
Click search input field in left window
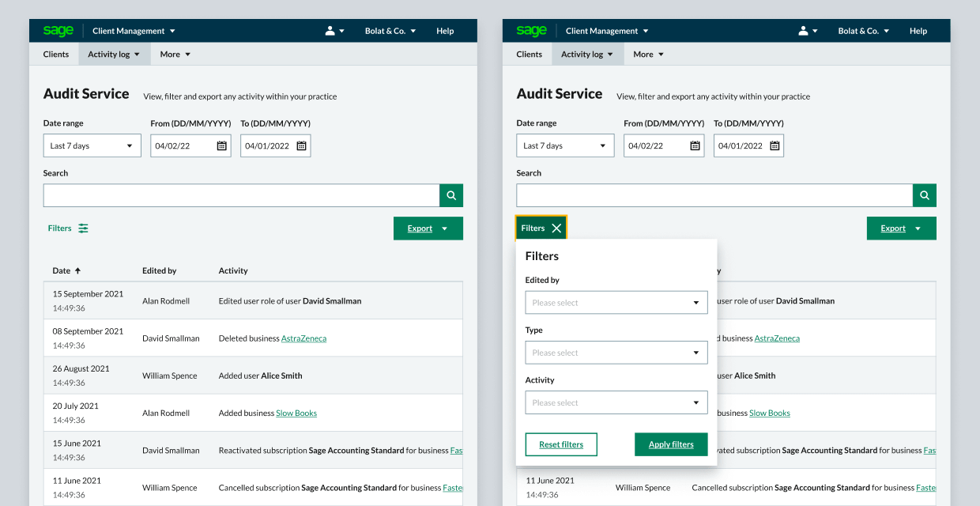241,195
